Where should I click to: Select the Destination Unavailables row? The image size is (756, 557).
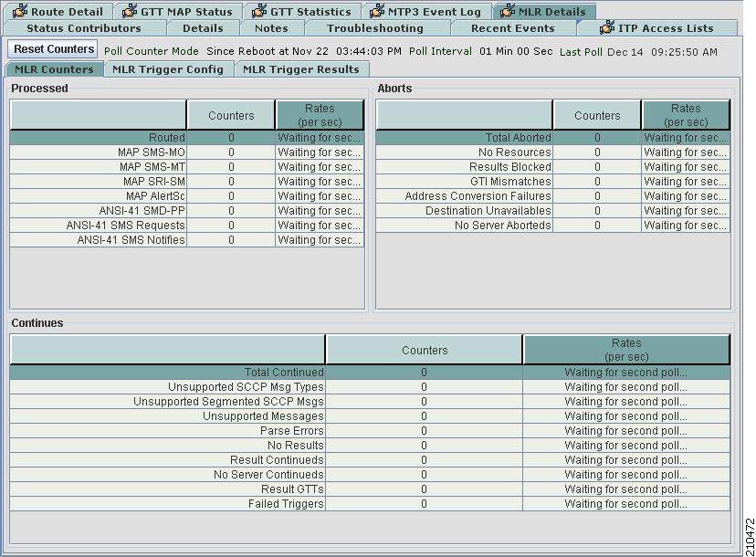click(x=553, y=211)
